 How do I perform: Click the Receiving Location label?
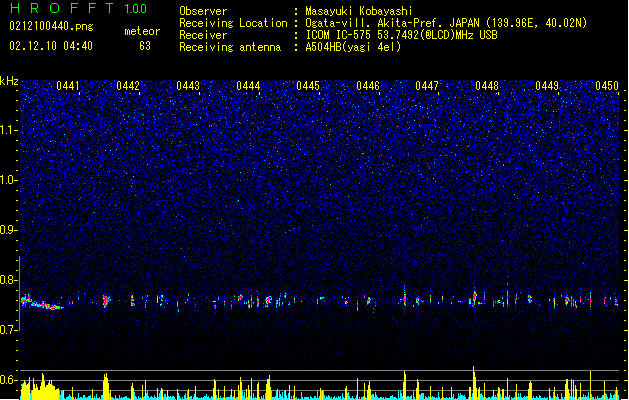[233, 23]
